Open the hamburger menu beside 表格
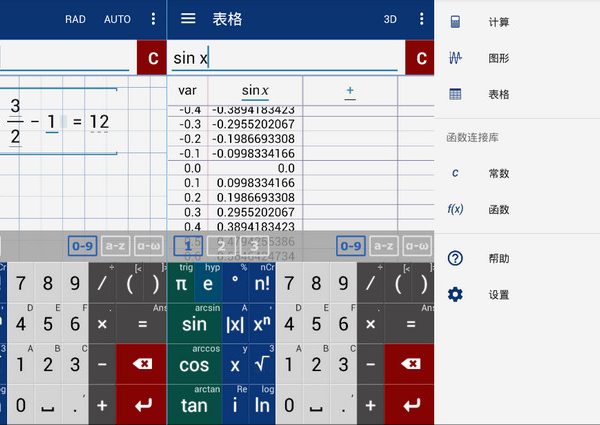The image size is (600, 425). click(188, 19)
